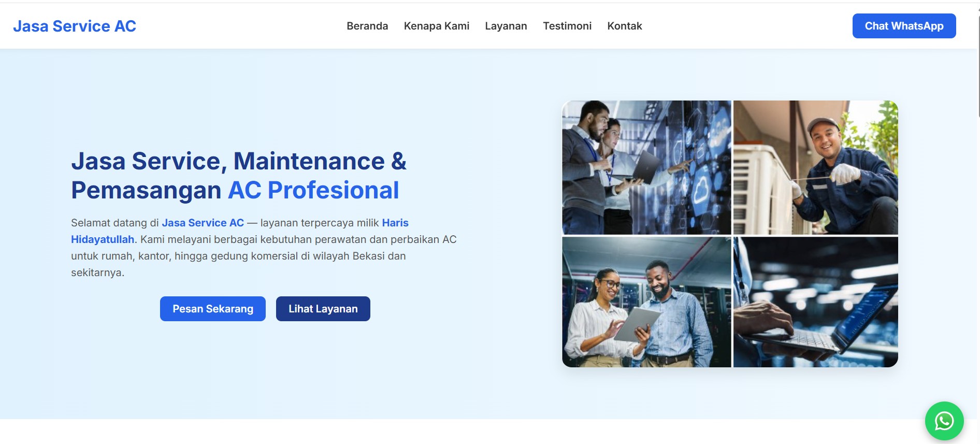Viewport: 980px width, 444px height.
Task: Click the Jasa Service, Maintenance & heading line
Action: click(238, 161)
